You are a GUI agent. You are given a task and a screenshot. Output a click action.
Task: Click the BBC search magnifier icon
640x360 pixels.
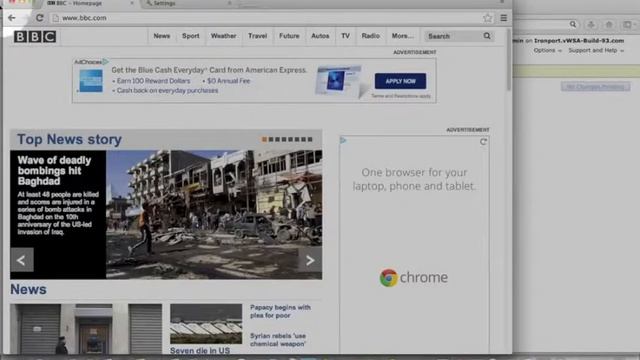[487, 36]
